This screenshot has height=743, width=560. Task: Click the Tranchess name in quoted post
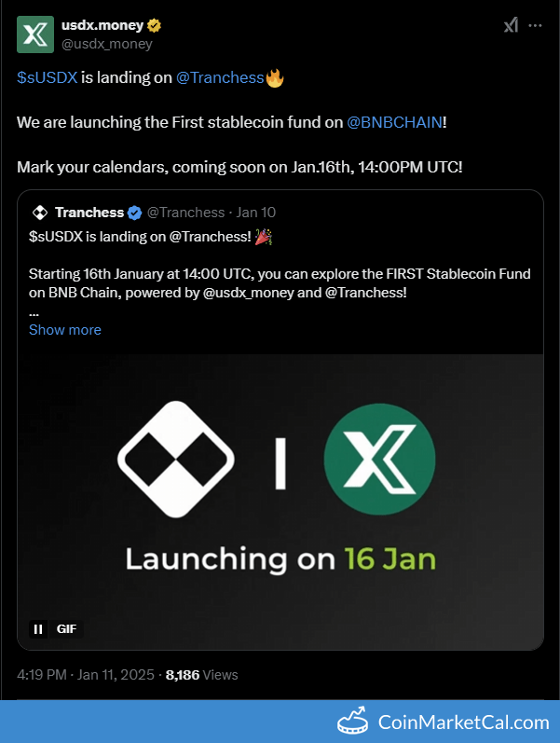pos(89,213)
